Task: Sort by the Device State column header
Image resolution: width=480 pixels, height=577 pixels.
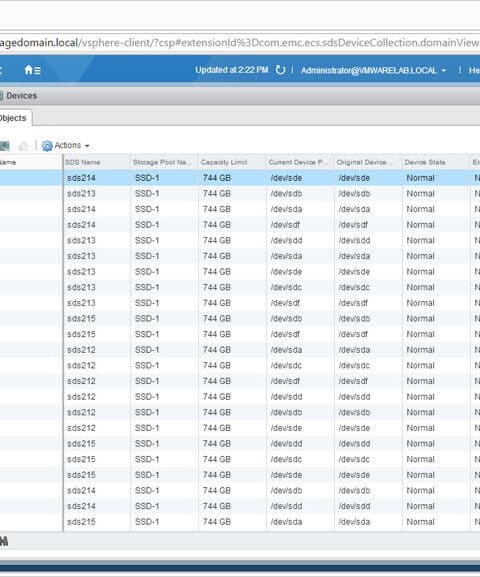Action: pyautogui.click(x=425, y=162)
